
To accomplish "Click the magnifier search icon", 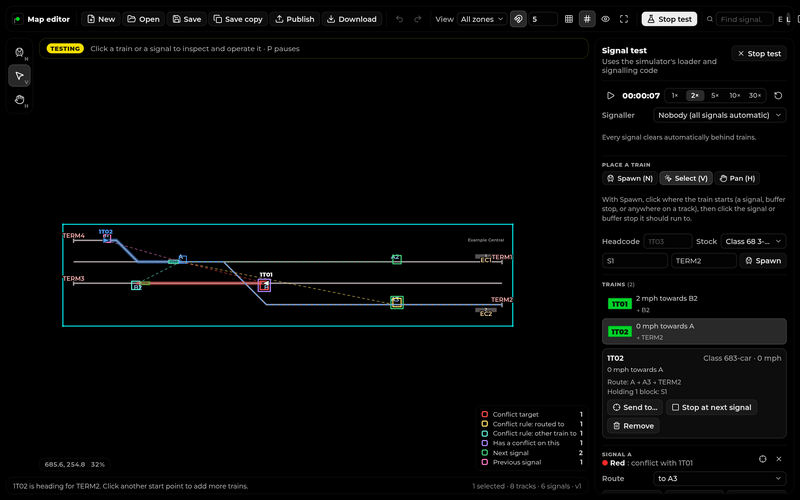I will coord(710,19).
